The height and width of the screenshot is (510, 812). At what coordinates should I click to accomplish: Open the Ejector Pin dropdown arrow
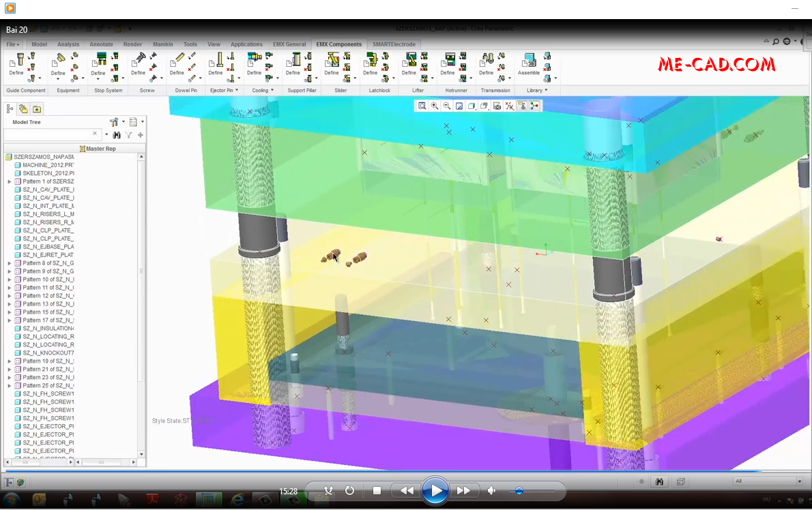(x=237, y=90)
